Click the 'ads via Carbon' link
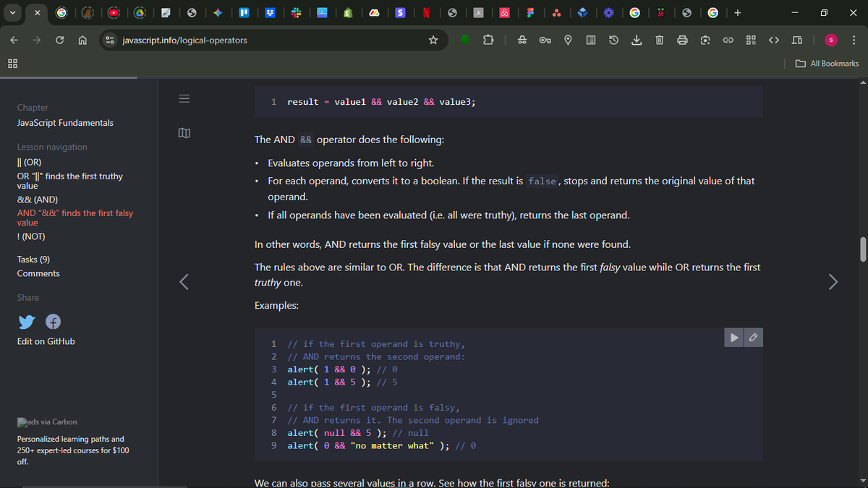The height and width of the screenshot is (488, 868). [47, 421]
